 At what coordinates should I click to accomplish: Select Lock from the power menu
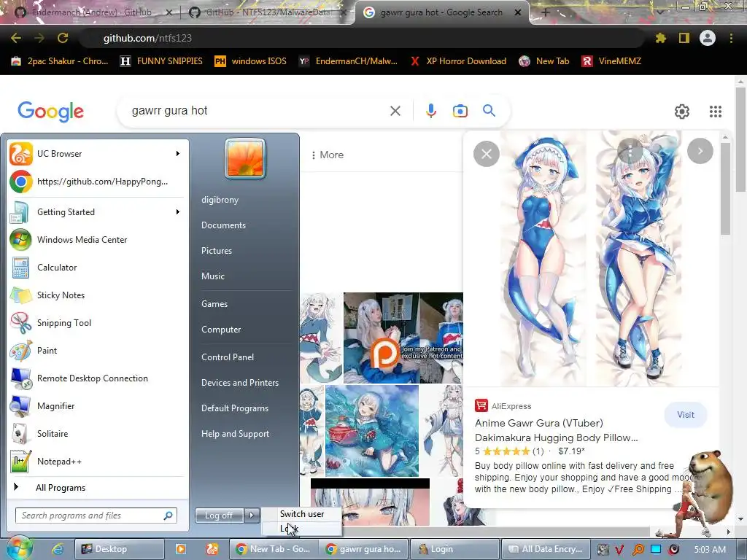(x=301, y=528)
